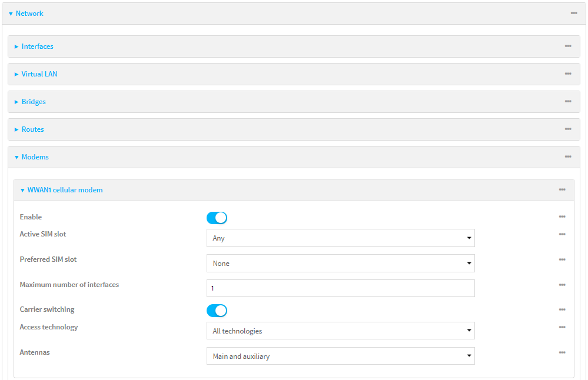588x380 pixels.
Task: Open the Preferred SIM slot dropdown
Action: (340, 263)
